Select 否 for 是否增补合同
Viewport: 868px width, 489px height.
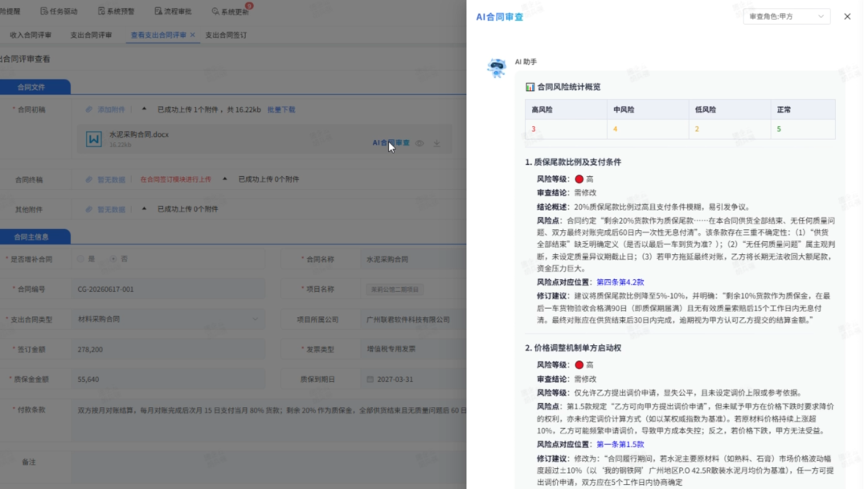tap(113, 259)
